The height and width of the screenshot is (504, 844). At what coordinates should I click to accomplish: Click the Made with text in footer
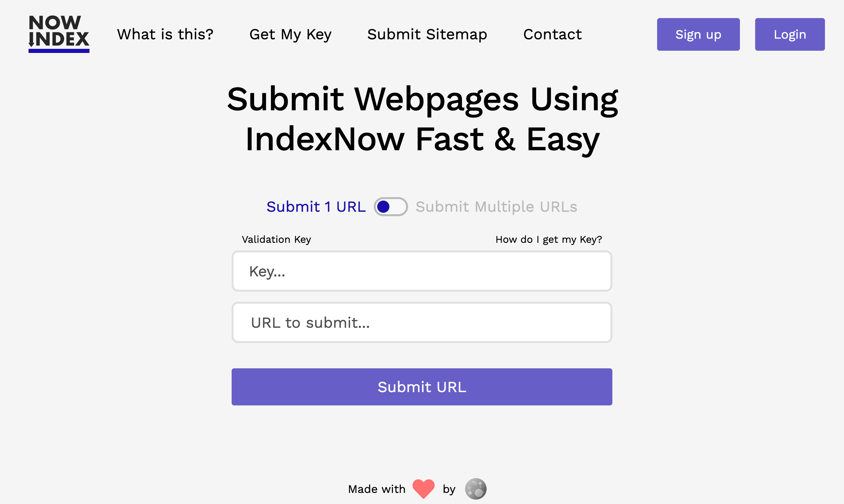click(377, 489)
